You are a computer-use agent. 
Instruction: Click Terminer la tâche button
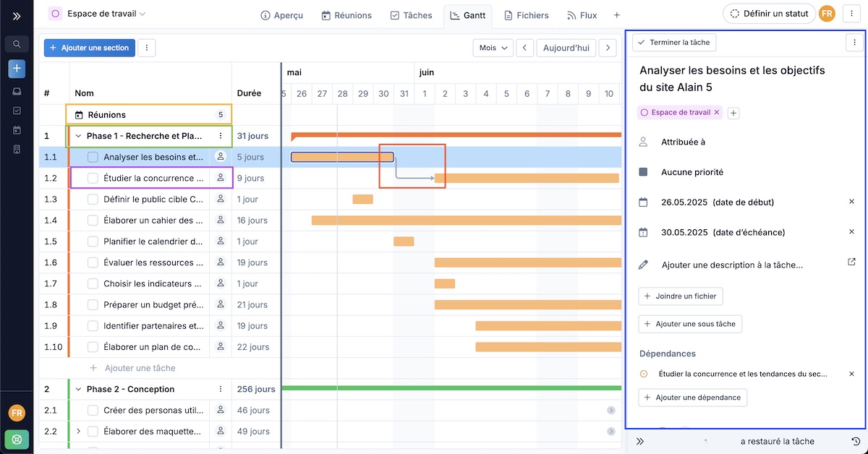tap(674, 43)
